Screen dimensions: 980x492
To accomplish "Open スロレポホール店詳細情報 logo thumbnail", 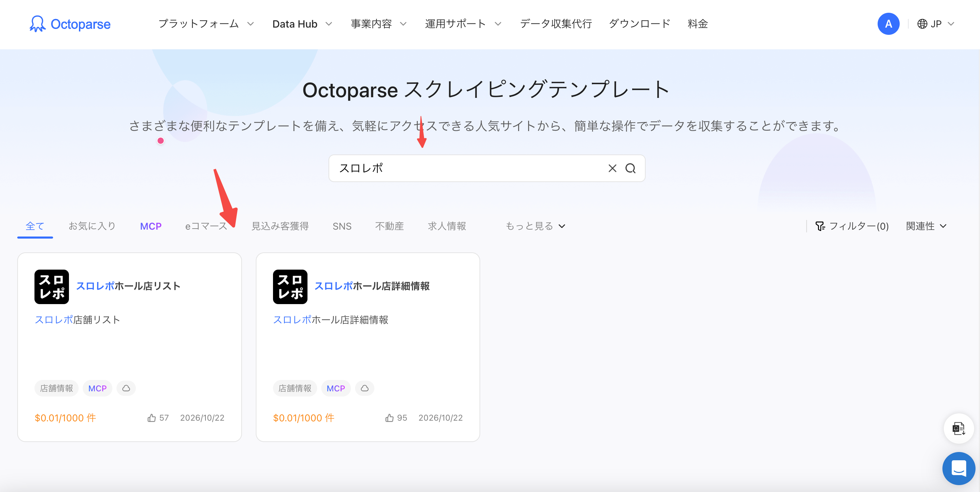I will pos(290,287).
